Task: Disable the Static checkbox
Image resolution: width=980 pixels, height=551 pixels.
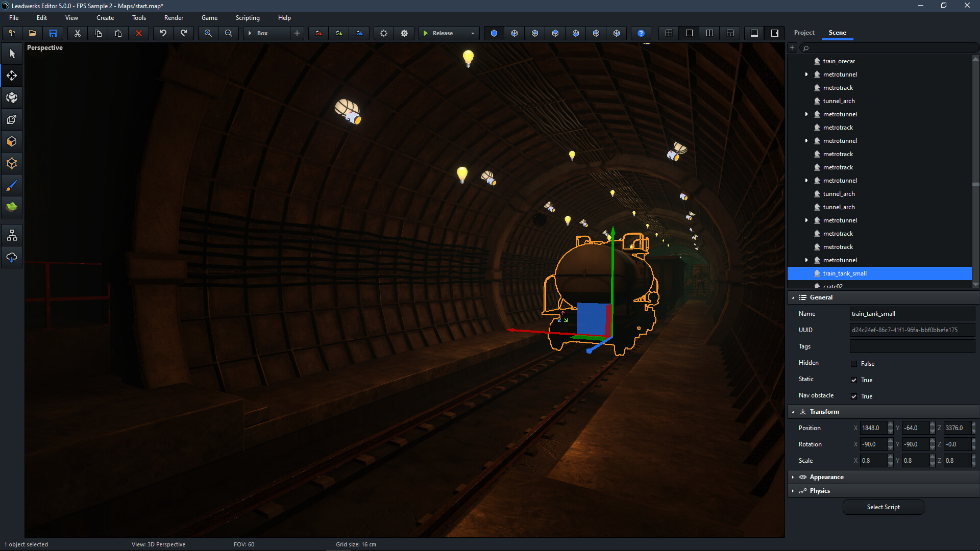Action: pos(853,380)
